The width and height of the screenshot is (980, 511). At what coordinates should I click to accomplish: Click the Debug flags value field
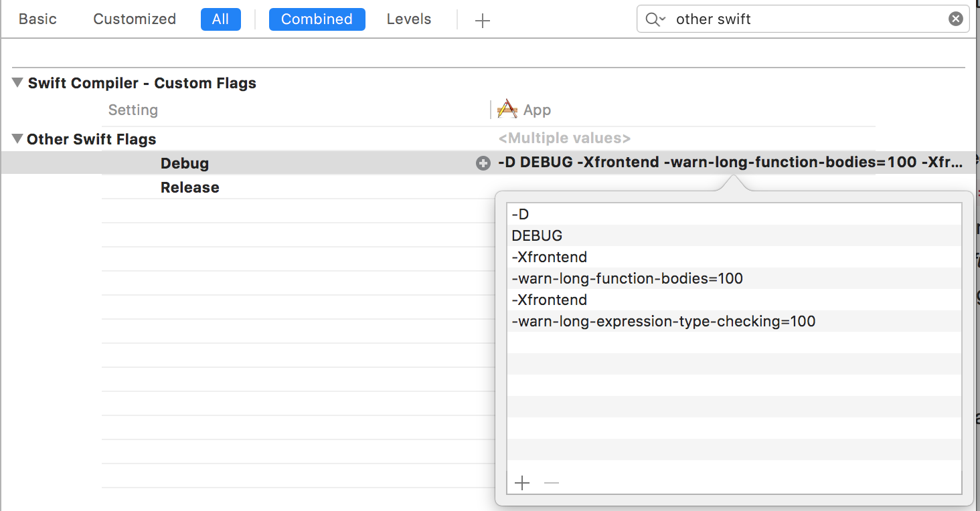click(730, 163)
